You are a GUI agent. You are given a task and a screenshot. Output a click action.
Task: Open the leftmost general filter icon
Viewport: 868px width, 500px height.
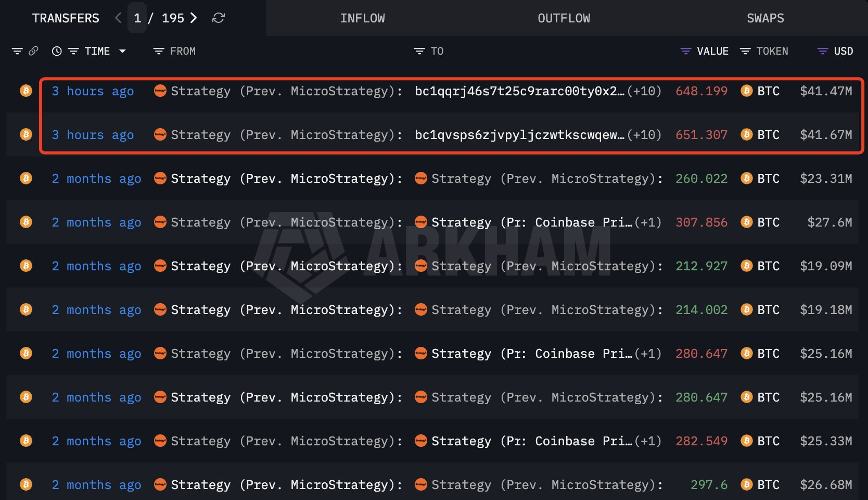pos(17,51)
